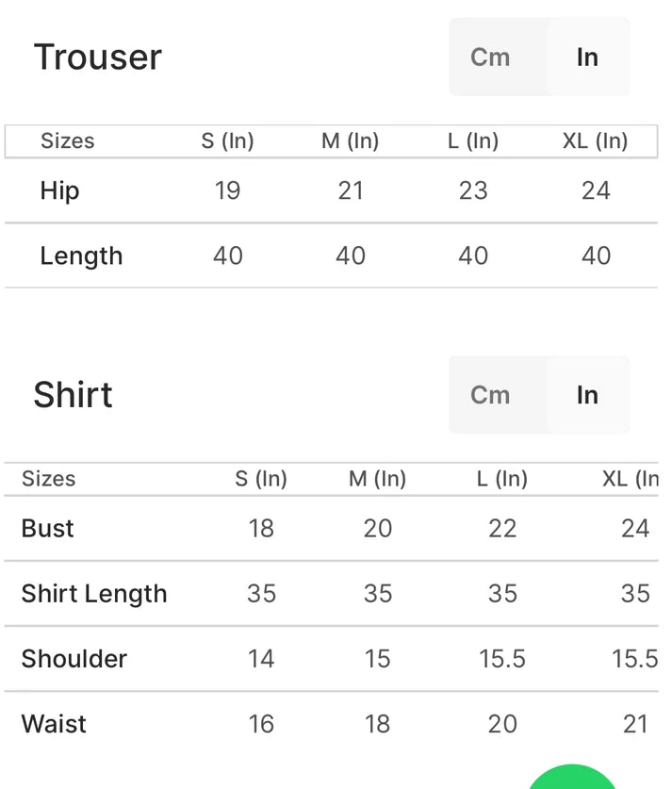Select the trouser Length row label
The width and height of the screenshot is (672, 789).
(x=81, y=256)
